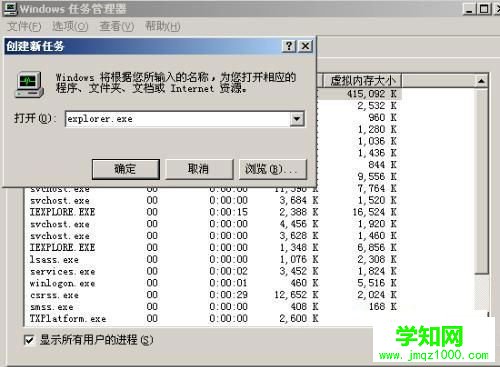
Task: Click the computer monitor run icon in dialog
Action: click(29, 84)
